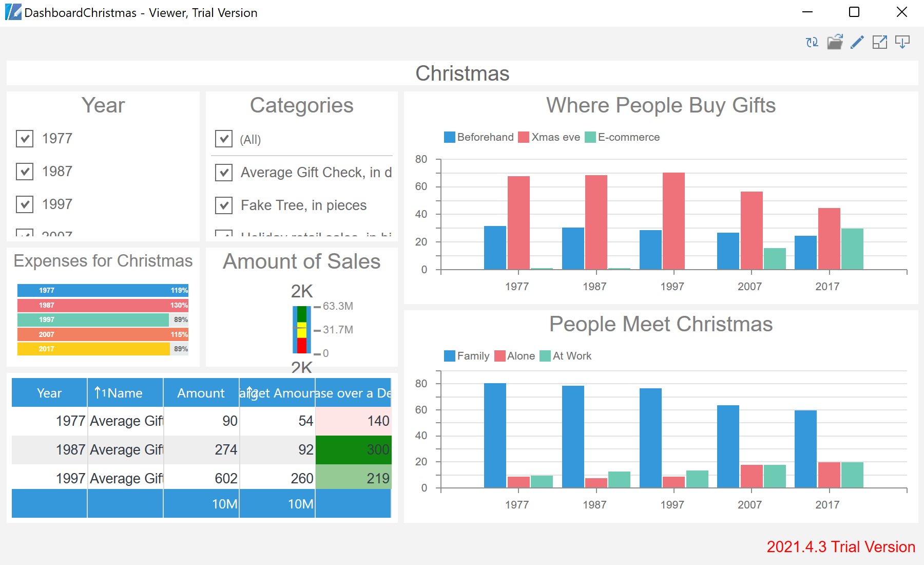
Task: Click the 2017 E-commerce bar
Action: click(852, 249)
